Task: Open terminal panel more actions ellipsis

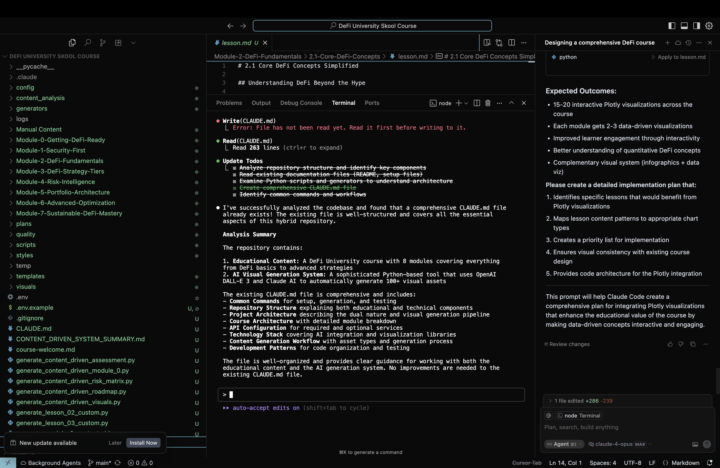Action: click(x=499, y=103)
